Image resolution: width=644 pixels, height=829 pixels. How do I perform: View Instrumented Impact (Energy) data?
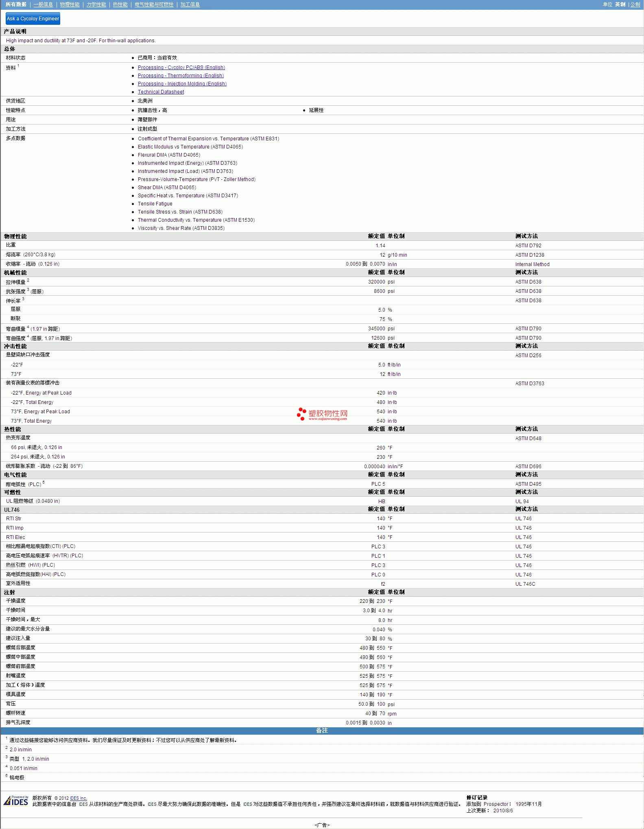[187, 163]
